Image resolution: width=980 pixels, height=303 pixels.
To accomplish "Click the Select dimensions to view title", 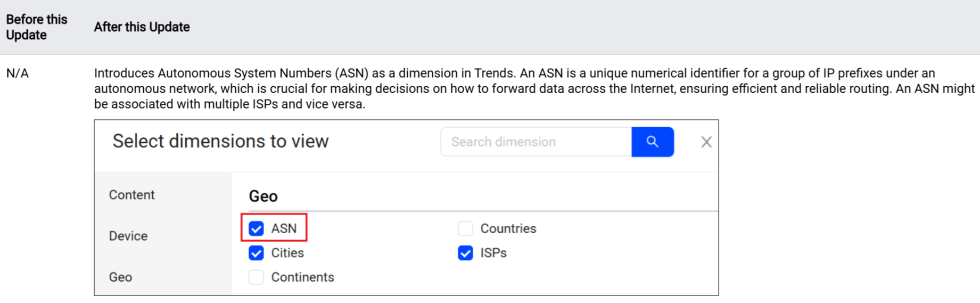I will pos(220,141).
